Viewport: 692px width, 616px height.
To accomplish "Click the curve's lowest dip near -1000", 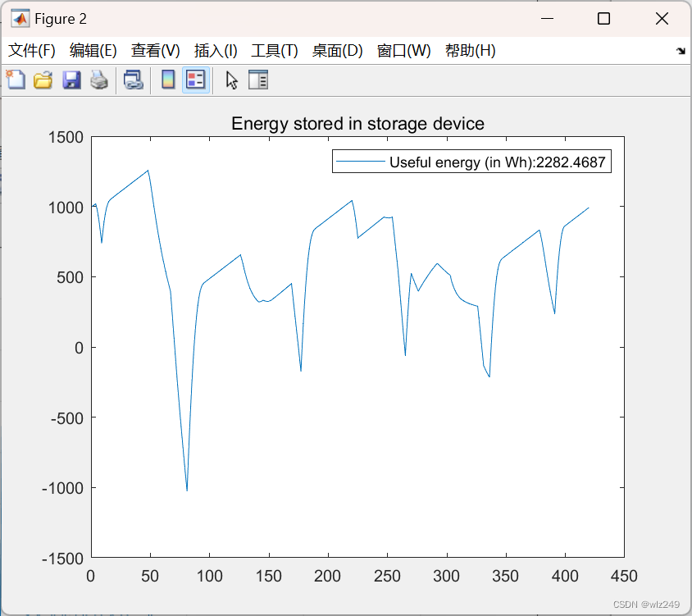I will tap(187, 489).
